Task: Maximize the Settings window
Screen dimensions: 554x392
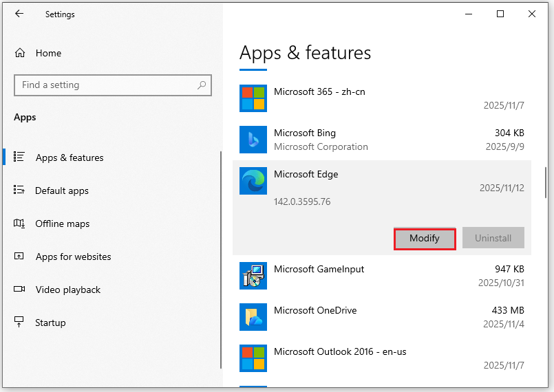Action: pos(500,14)
